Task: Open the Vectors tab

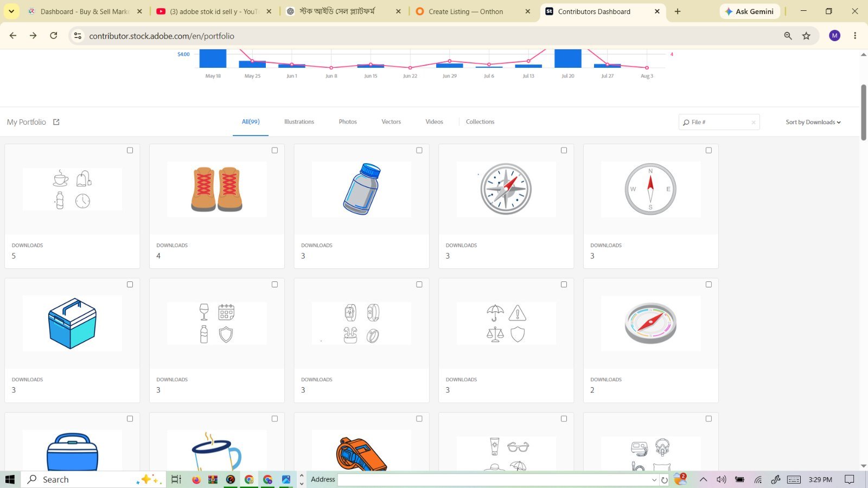Action: pyautogui.click(x=391, y=122)
